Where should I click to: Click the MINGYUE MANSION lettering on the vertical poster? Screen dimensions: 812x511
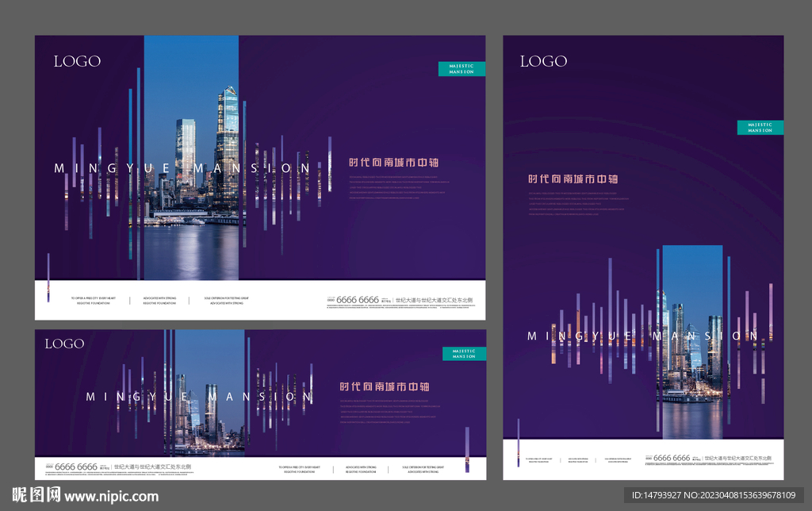click(642, 336)
